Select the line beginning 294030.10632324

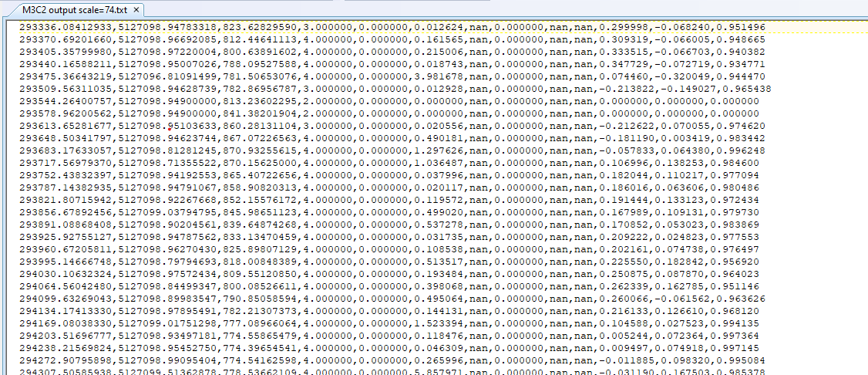pyautogui.click(x=389, y=274)
